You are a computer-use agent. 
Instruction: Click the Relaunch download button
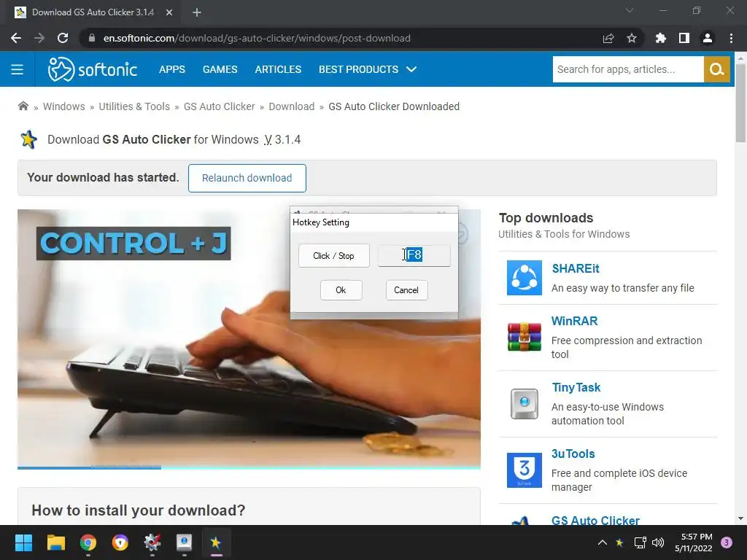click(247, 178)
